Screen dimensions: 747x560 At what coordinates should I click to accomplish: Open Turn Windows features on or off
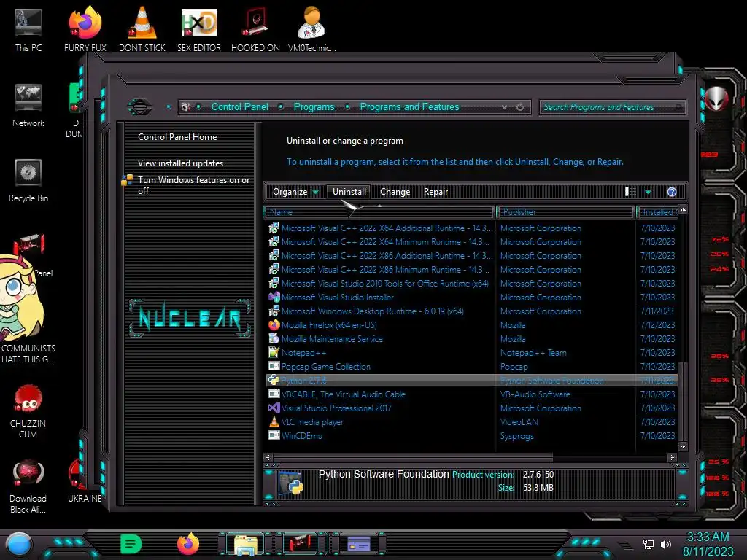tap(193, 185)
